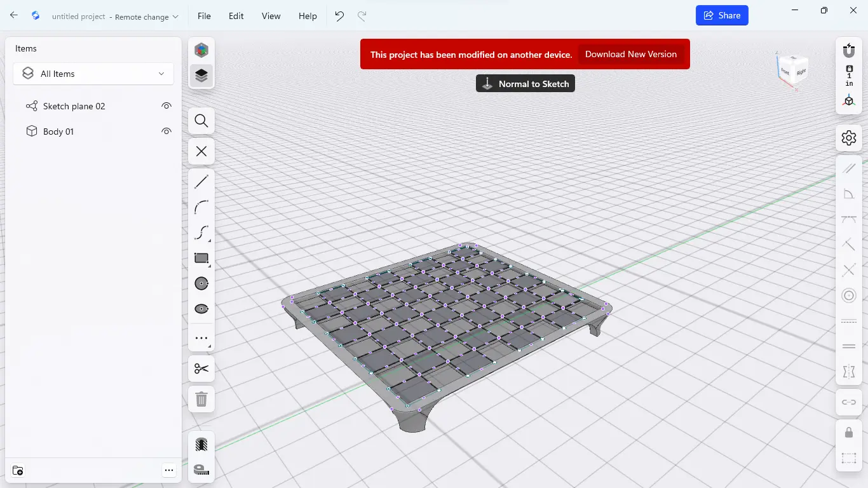The width and height of the screenshot is (868, 488).
Task: Click Download New Version button
Action: click(x=630, y=55)
